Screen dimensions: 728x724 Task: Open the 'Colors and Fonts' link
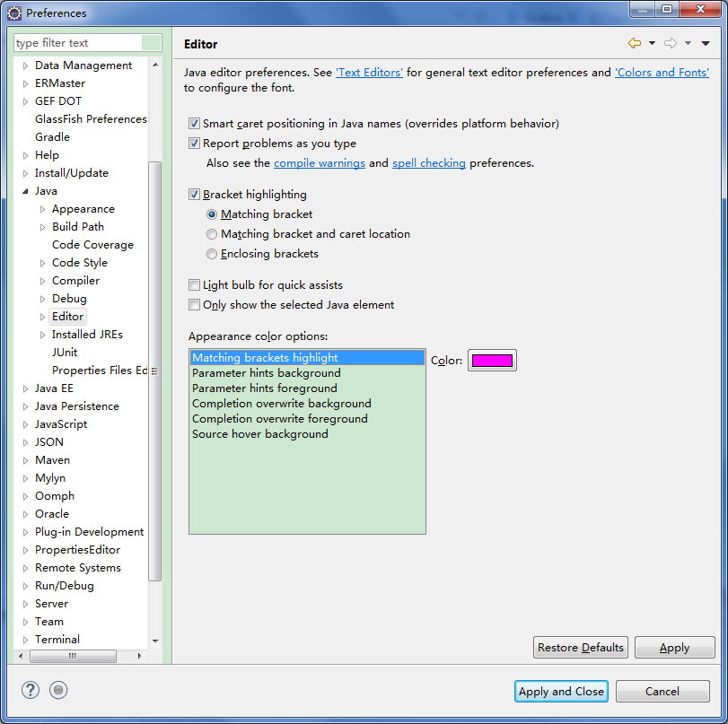tap(662, 73)
